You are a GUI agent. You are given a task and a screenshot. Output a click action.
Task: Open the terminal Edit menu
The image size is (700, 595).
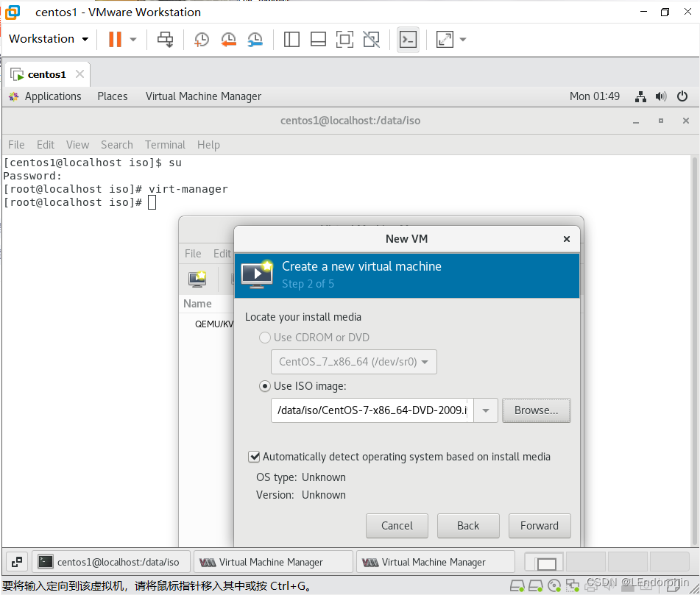click(46, 145)
